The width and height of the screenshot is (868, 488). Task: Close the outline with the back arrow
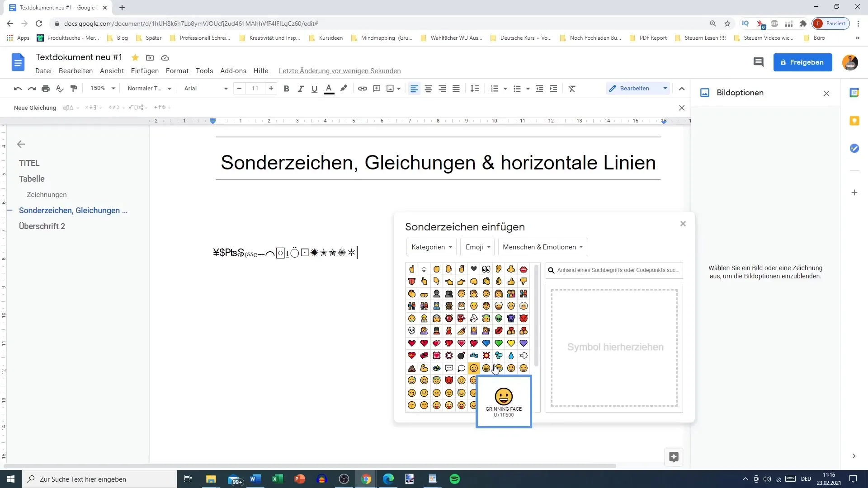coord(21,144)
